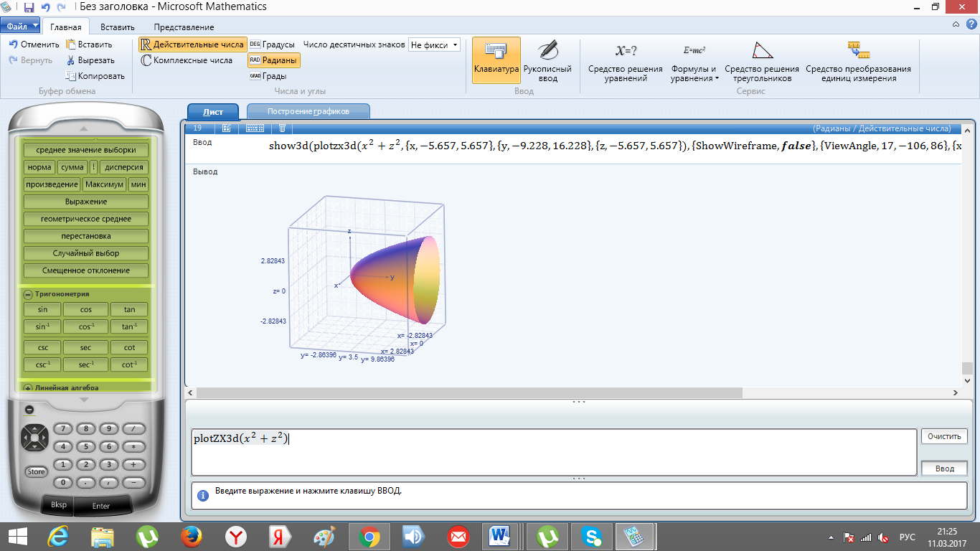
Task: Open the Формулы и уравнения dropdown
Action: [694, 62]
